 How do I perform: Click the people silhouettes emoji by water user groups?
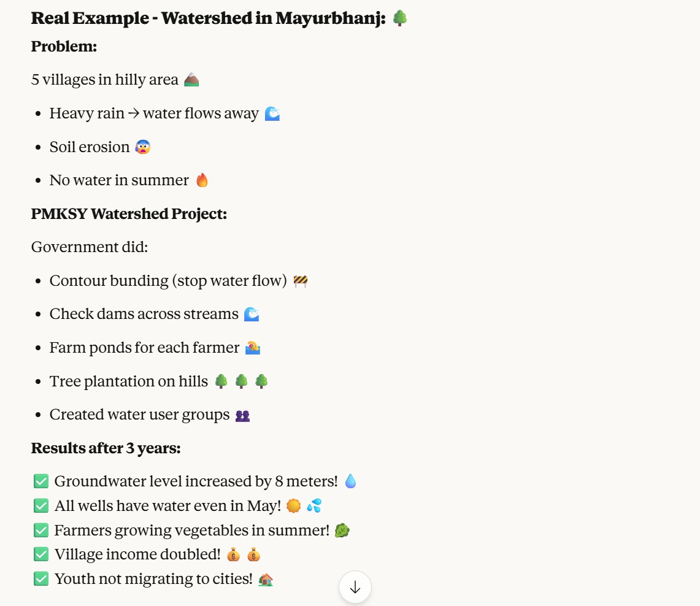[x=243, y=415]
